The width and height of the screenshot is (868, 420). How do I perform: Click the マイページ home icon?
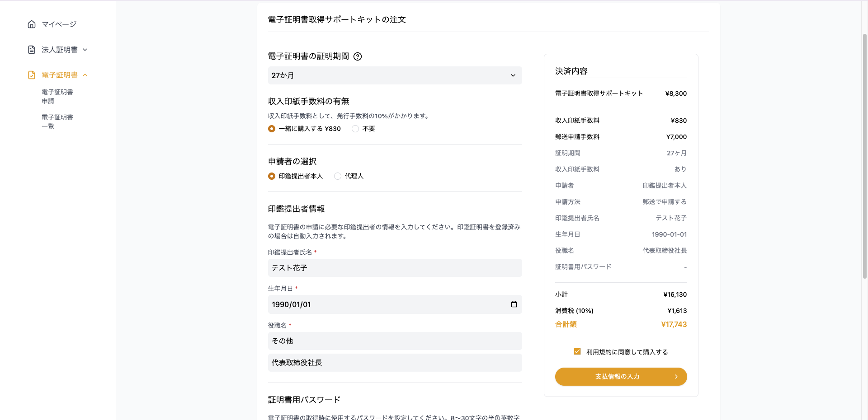(x=32, y=24)
